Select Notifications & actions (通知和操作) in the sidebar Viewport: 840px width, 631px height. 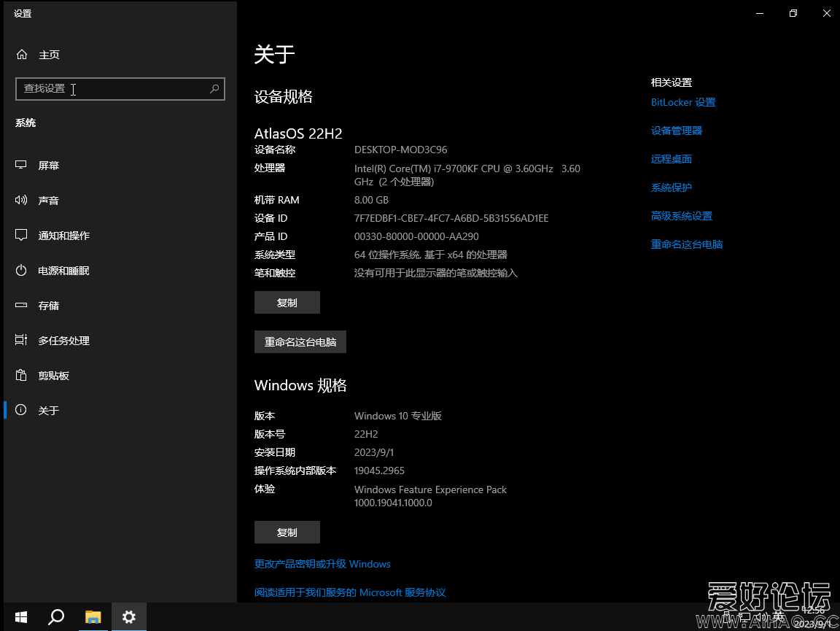tap(63, 236)
